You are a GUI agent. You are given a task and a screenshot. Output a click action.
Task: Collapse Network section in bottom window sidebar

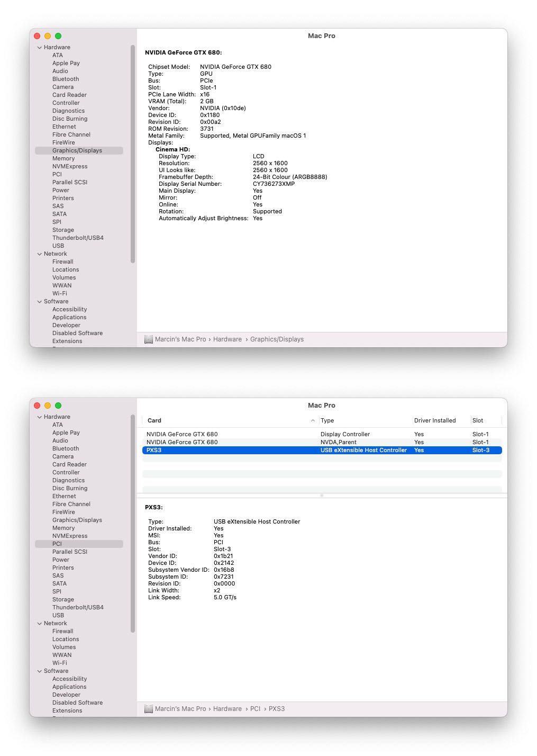pyautogui.click(x=40, y=624)
